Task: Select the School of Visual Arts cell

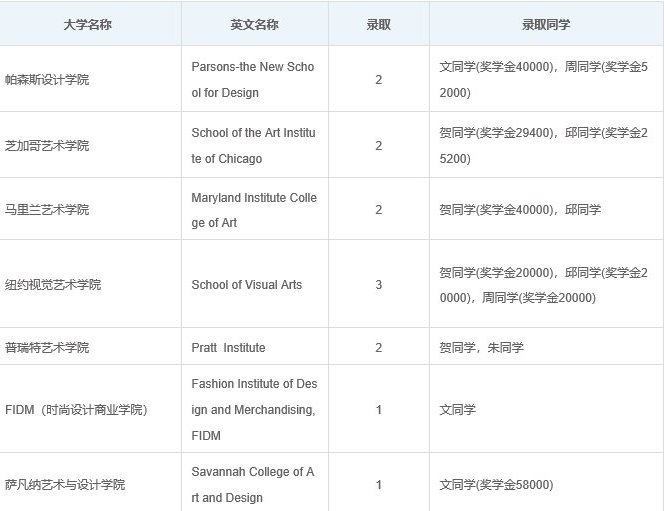Action: 246,285
